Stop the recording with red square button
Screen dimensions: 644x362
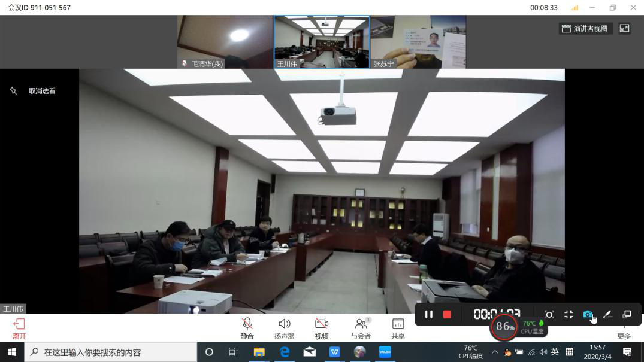[447, 314]
